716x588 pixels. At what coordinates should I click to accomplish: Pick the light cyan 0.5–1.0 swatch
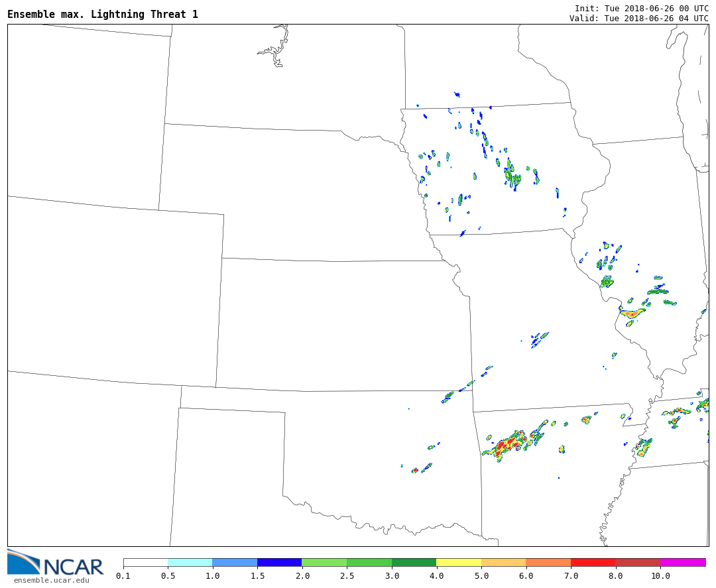[190, 562]
